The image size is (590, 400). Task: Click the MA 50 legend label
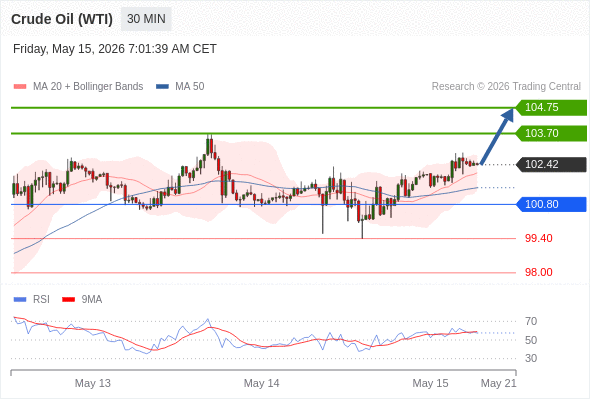[190, 87]
